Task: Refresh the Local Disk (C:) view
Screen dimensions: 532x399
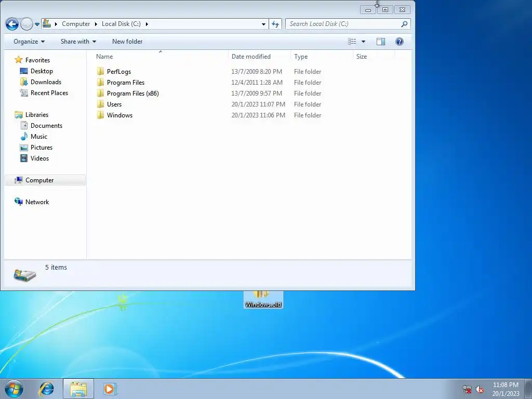Action: click(275, 24)
